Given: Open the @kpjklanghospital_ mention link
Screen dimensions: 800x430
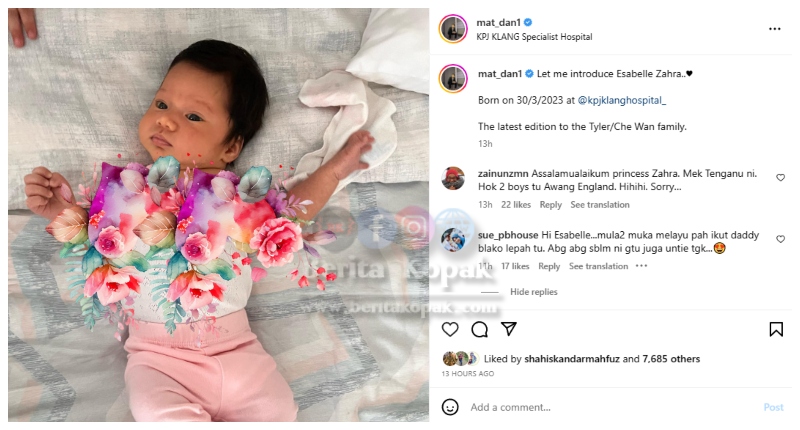Looking at the screenshot, I should click(x=621, y=100).
